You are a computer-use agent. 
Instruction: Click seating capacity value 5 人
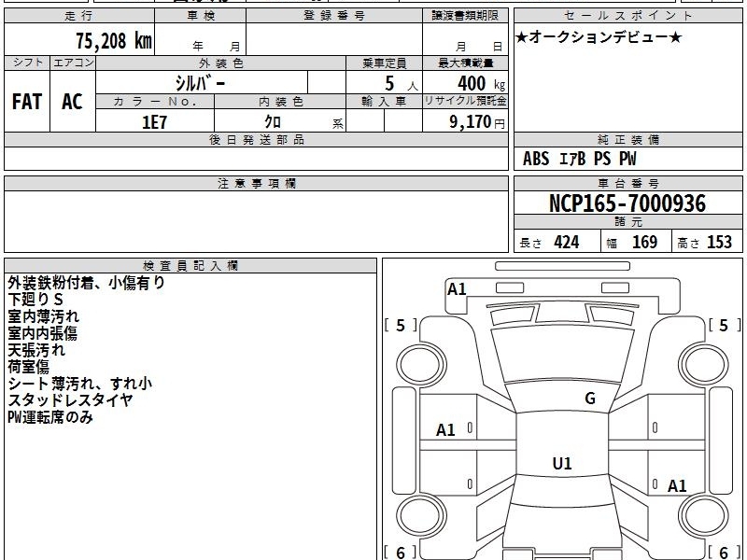tap(401, 84)
